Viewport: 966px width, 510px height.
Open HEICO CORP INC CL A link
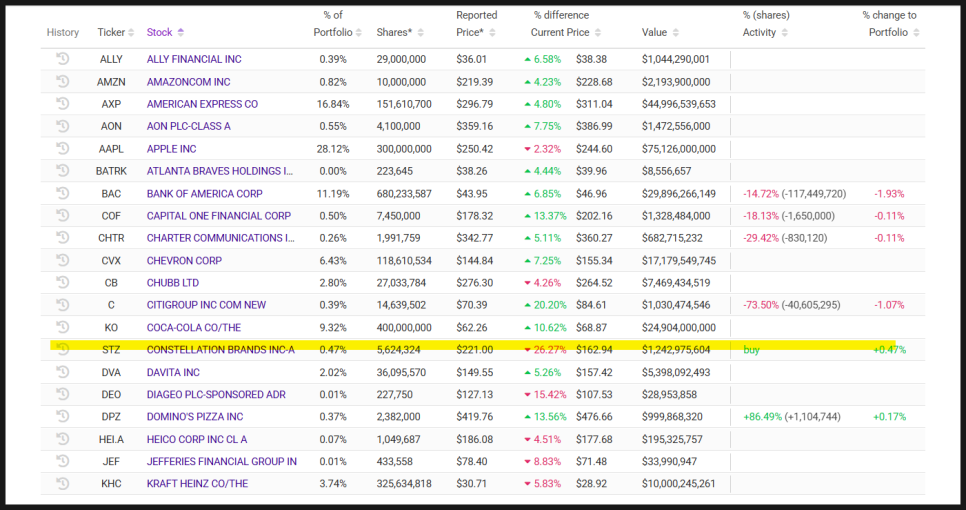coord(197,440)
